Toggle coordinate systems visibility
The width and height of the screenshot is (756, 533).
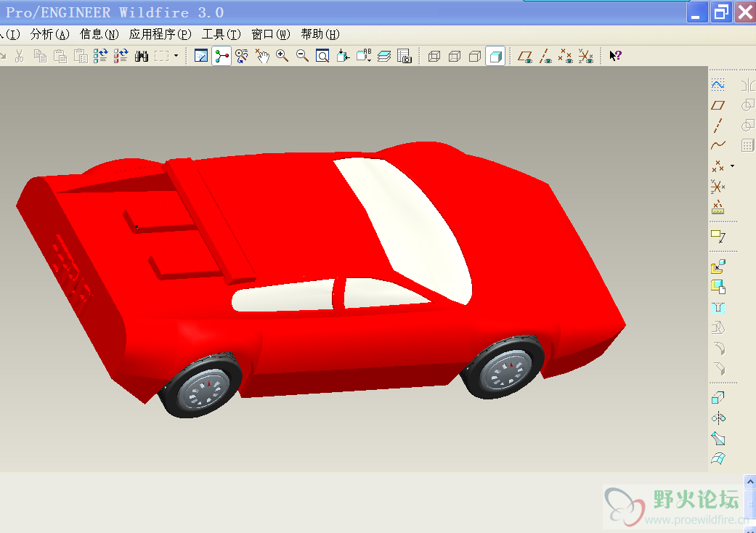(x=586, y=57)
